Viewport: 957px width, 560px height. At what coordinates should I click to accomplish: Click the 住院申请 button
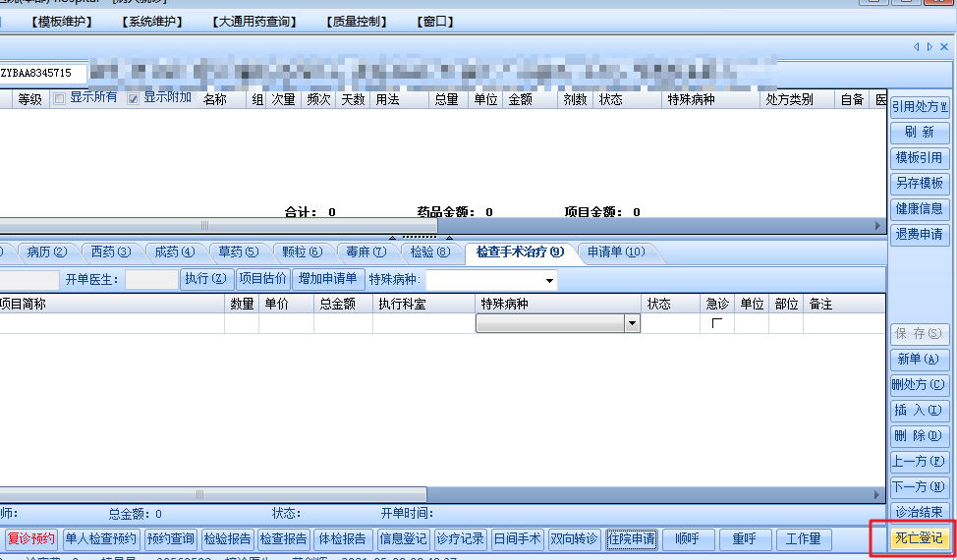pyautogui.click(x=631, y=539)
